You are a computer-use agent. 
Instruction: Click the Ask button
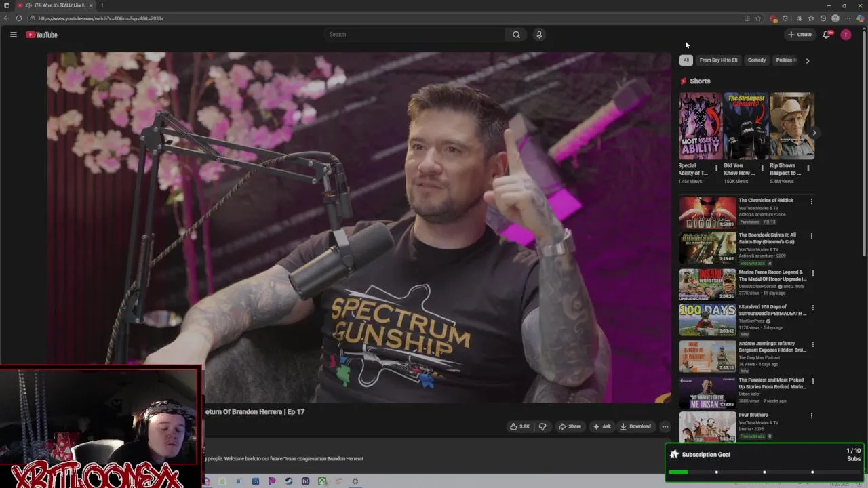pos(602,426)
